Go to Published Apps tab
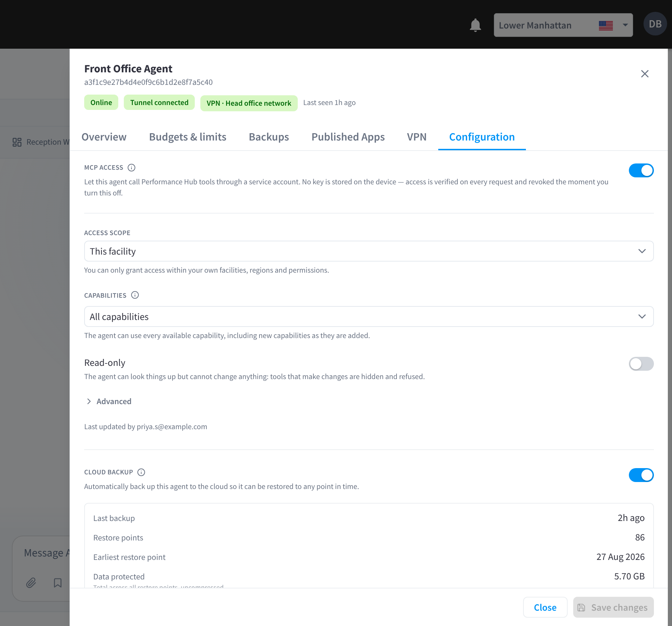The height and width of the screenshot is (626, 672). (348, 137)
